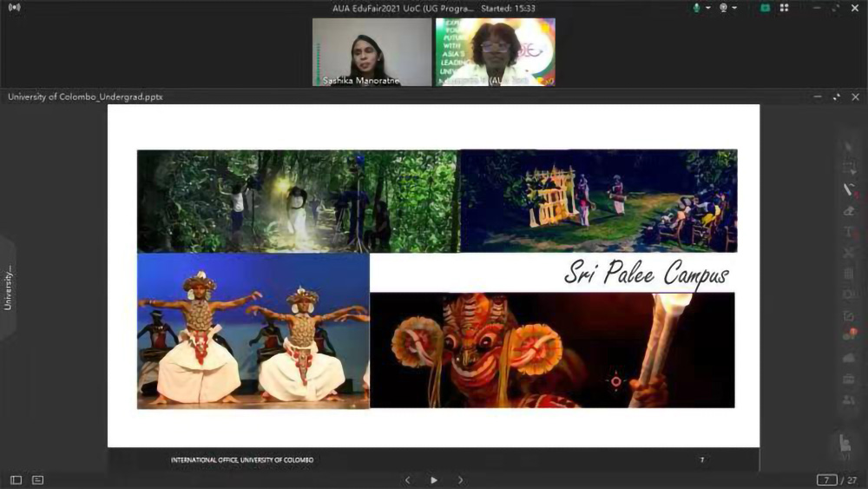Click the broadcast signal icon at top left

pos(15,8)
